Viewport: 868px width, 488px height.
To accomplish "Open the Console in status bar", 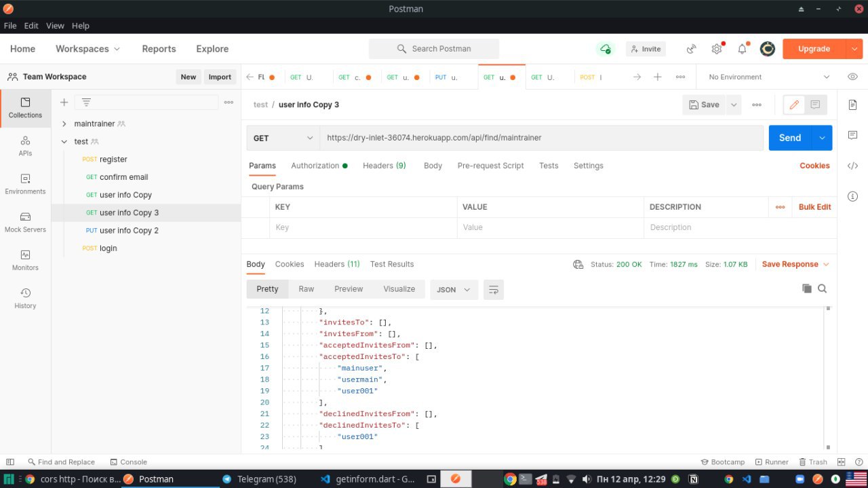I will [128, 462].
